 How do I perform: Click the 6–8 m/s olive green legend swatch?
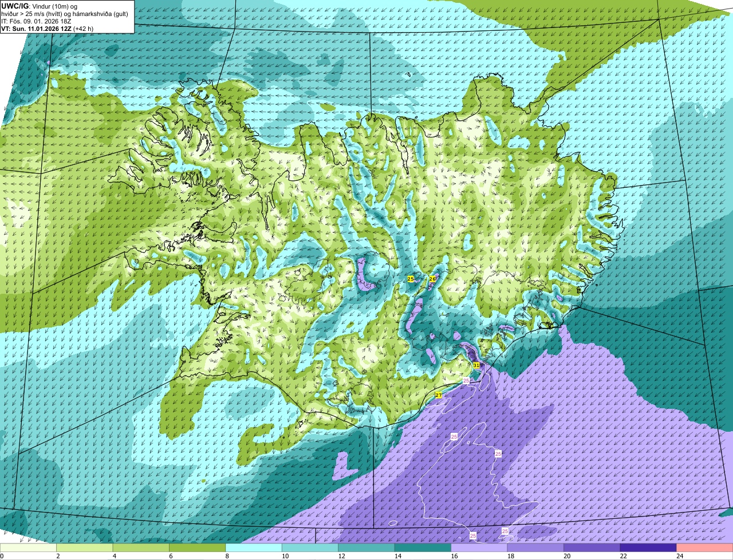tap(198, 547)
